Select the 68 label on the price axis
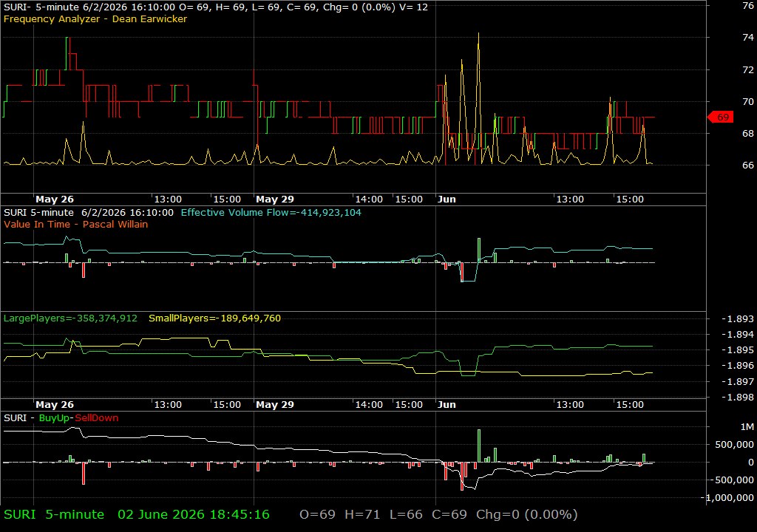The image size is (757, 532). click(x=748, y=133)
